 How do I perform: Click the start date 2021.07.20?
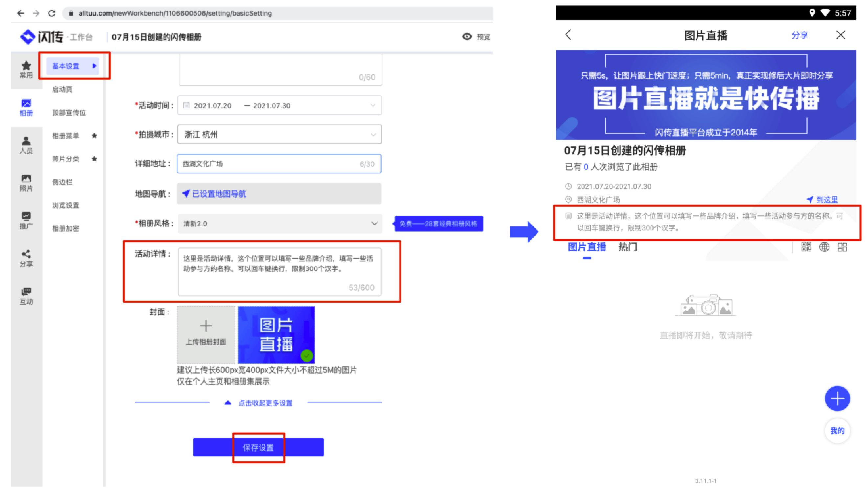[x=213, y=106]
